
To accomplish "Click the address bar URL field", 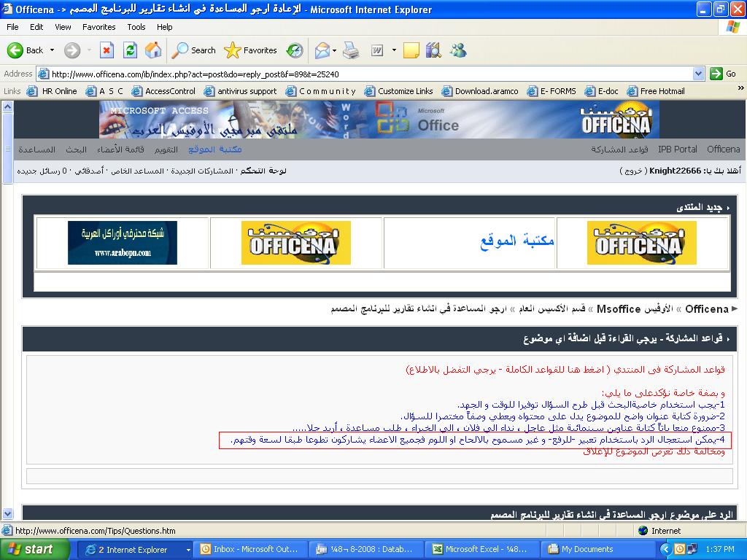I will [x=365, y=74].
